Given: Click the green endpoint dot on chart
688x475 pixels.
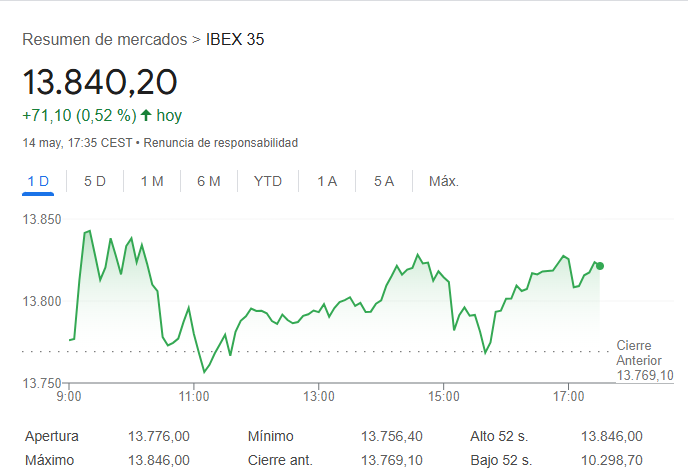Looking at the screenshot, I should pyautogui.click(x=600, y=266).
